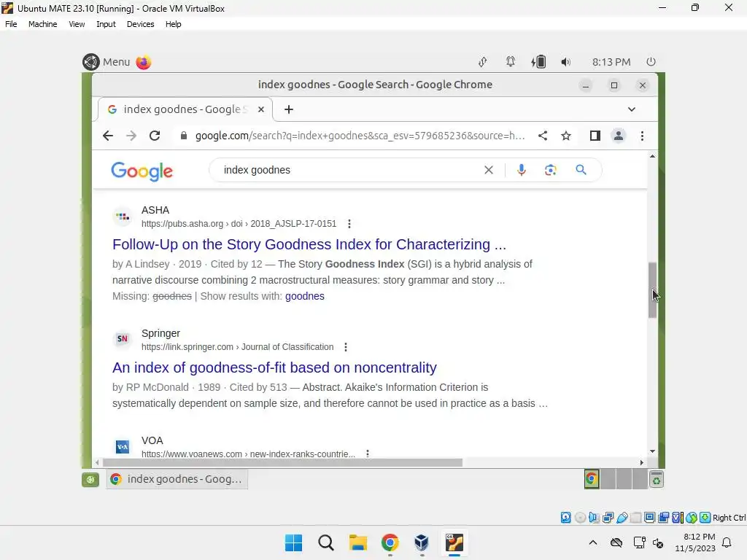Open the VirtualBox Help menu
The image size is (747, 560).
point(174,24)
